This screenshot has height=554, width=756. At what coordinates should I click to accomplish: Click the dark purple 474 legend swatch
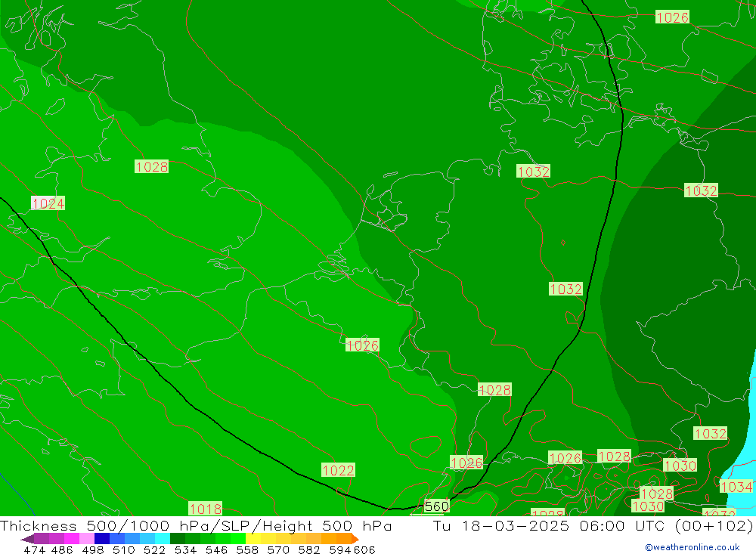42,539
